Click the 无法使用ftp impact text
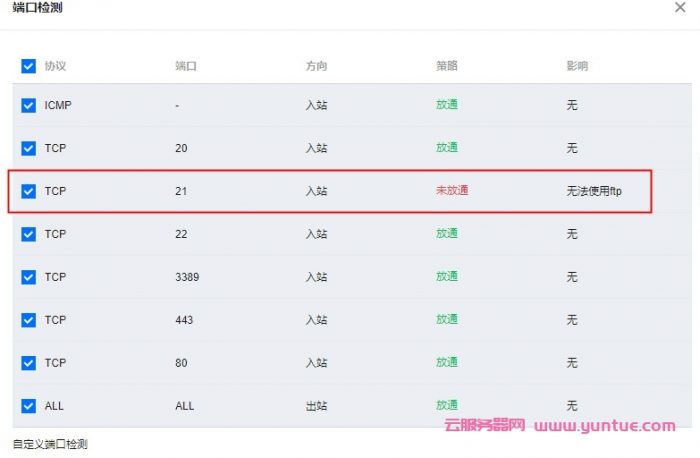 (594, 191)
